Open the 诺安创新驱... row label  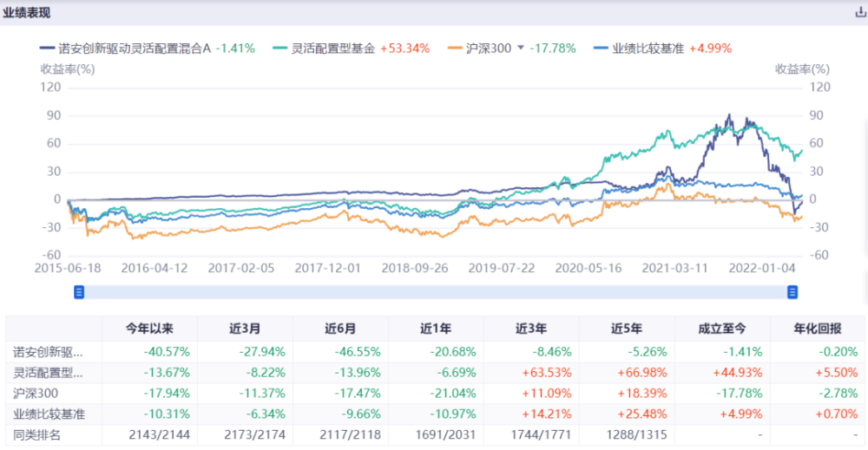pyautogui.click(x=48, y=352)
